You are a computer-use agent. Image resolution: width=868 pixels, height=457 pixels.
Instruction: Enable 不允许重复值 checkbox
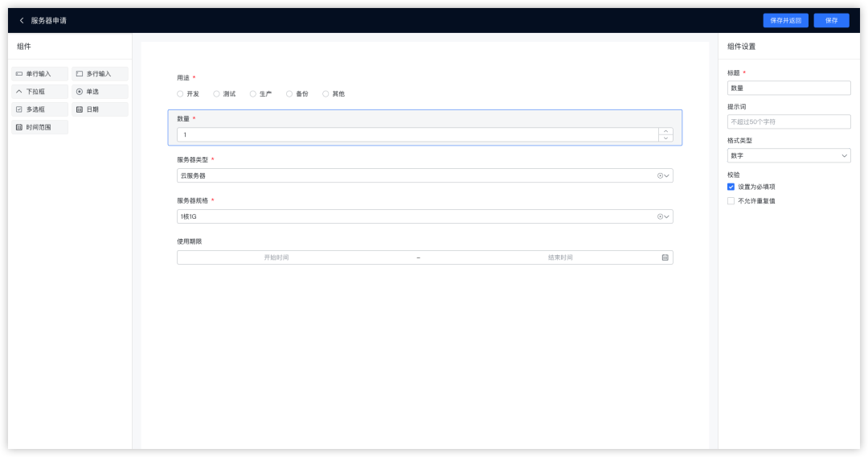point(731,201)
